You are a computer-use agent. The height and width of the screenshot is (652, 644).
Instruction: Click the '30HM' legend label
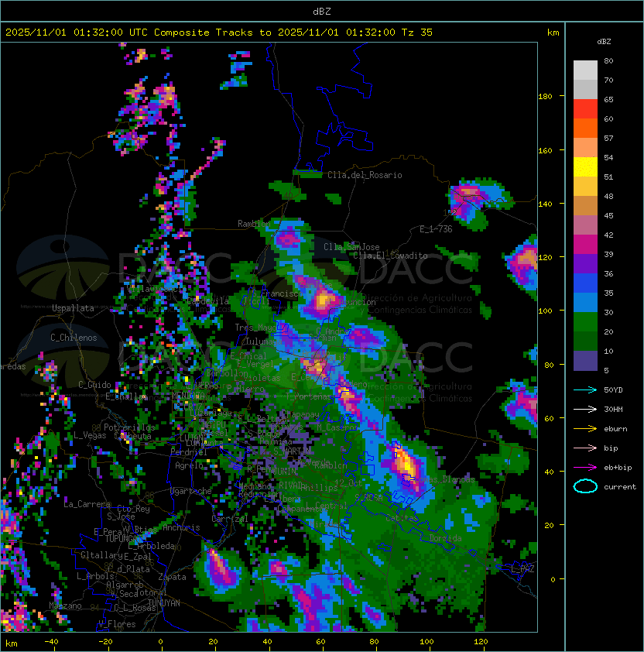613,409
